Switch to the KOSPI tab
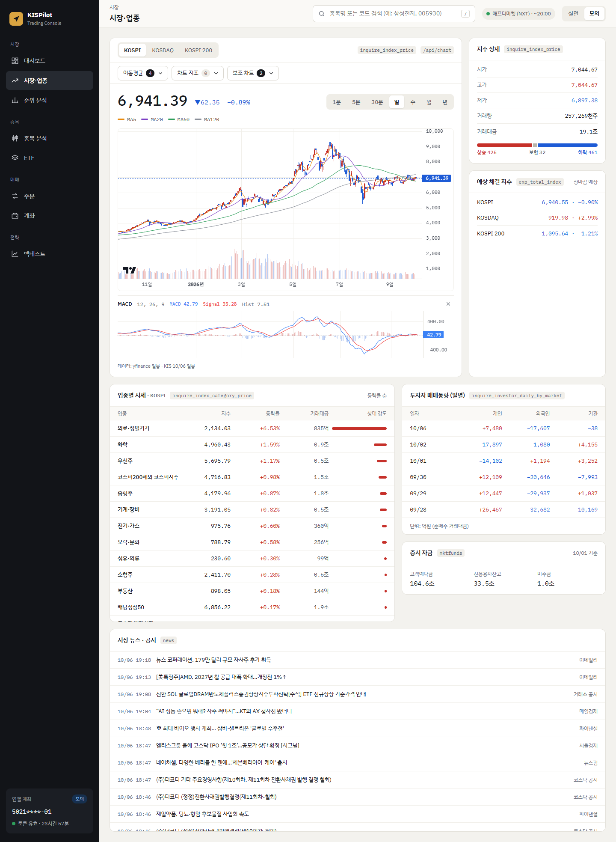Screen dimensions: 616x842 (133, 50)
